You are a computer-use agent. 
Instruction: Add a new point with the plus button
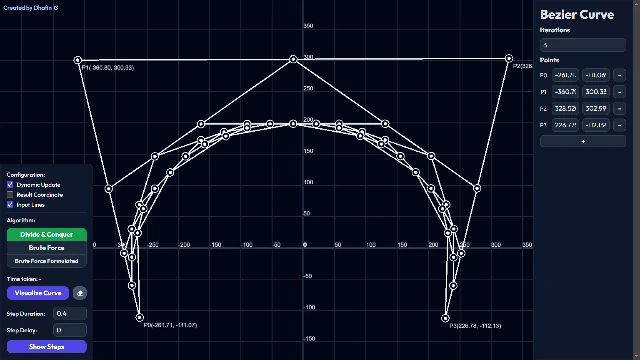tap(582, 141)
